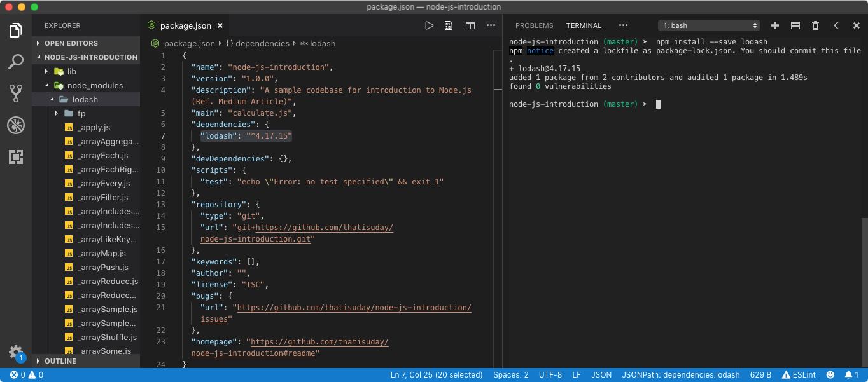868x382 pixels.
Task: Collapse the node_modules folder
Action: (x=86, y=85)
